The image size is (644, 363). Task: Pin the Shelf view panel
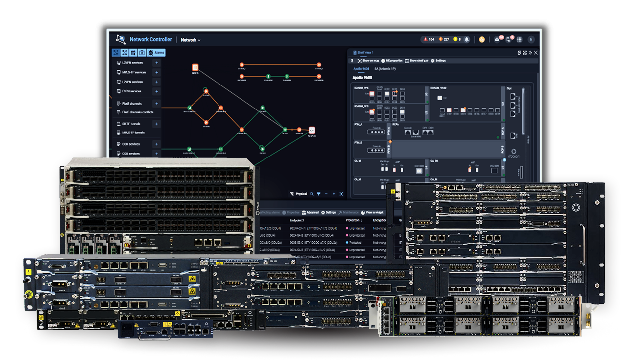352,61
